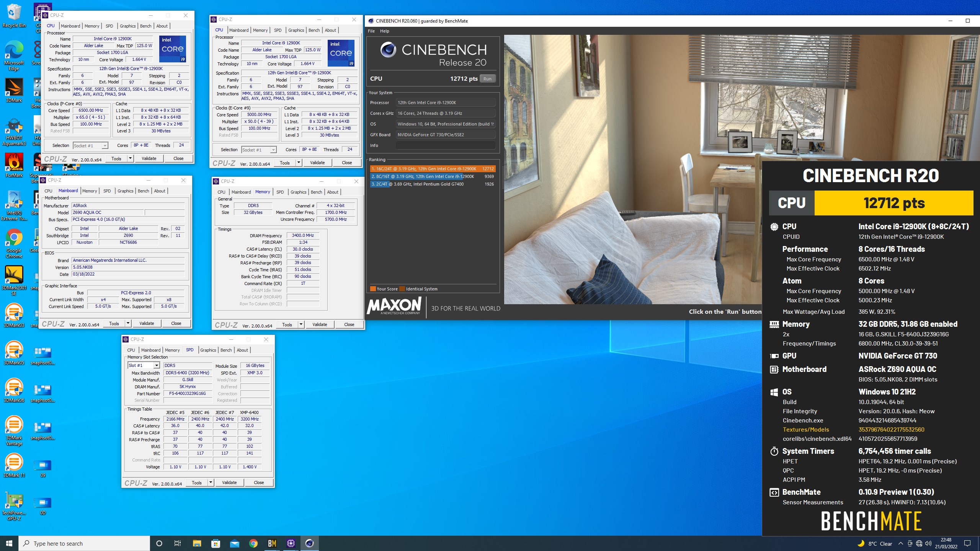Open the Intel(R) Extreme Tuning shortcut
Viewport: 980px width, 551px height.
[14, 206]
